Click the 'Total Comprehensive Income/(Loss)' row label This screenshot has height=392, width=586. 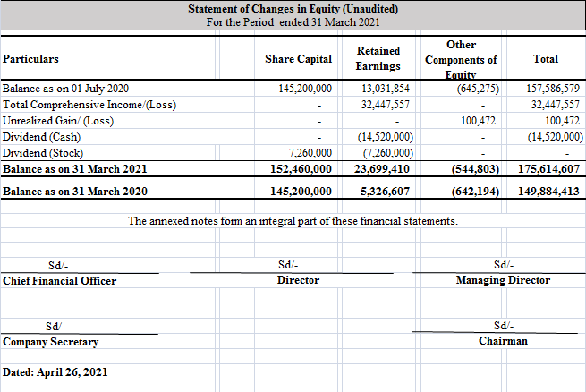tap(89, 105)
